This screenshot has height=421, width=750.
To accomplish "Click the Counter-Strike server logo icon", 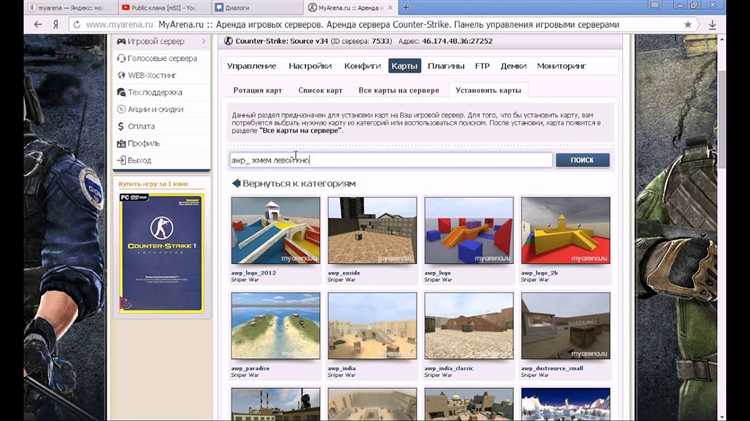I will tap(229, 41).
